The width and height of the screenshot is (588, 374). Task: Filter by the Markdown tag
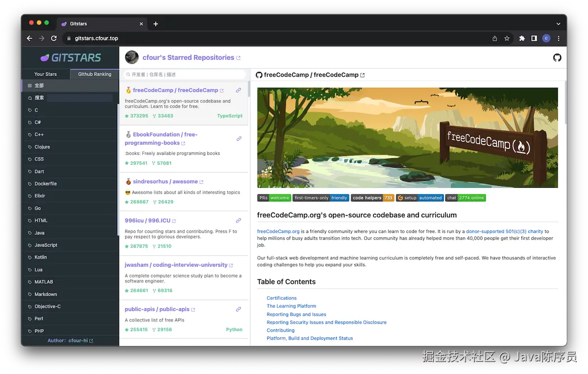(x=70, y=294)
